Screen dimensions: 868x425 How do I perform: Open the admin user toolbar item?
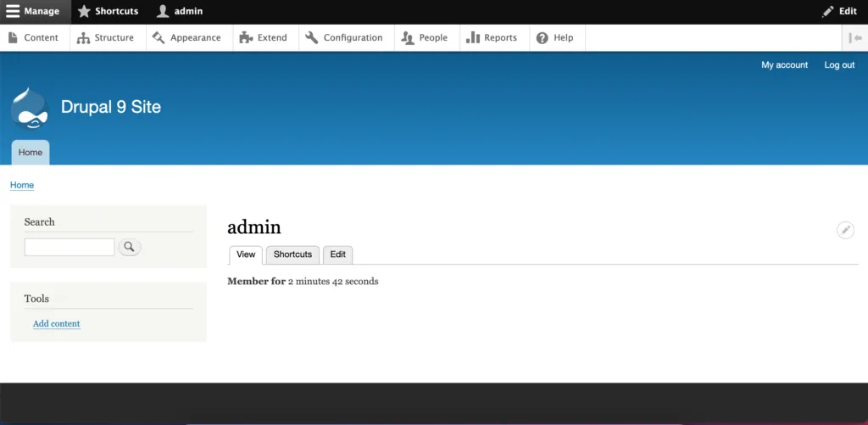point(180,11)
